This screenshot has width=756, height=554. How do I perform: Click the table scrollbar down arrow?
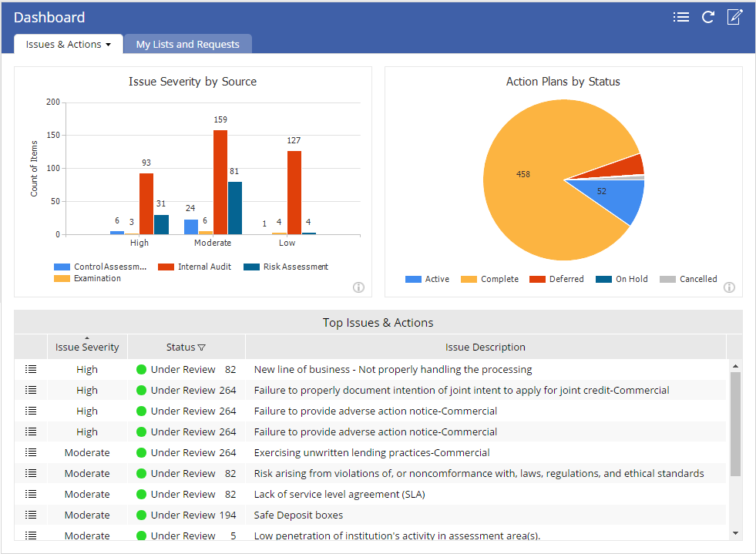pos(735,533)
